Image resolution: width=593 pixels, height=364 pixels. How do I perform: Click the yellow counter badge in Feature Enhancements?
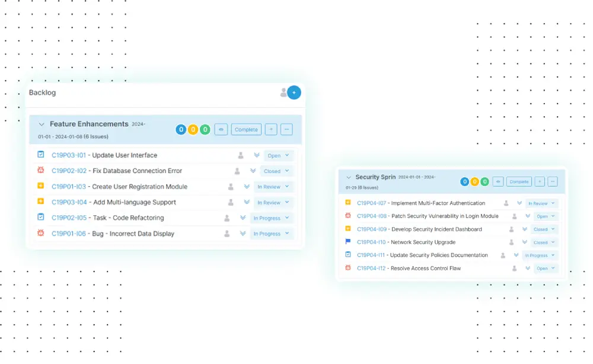[193, 129]
